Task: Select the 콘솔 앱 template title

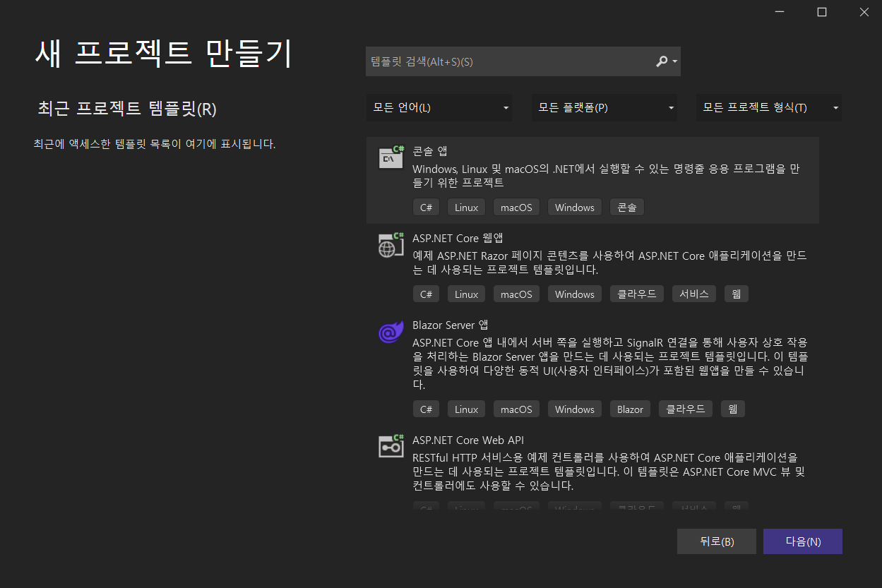Action: point(430,151)
